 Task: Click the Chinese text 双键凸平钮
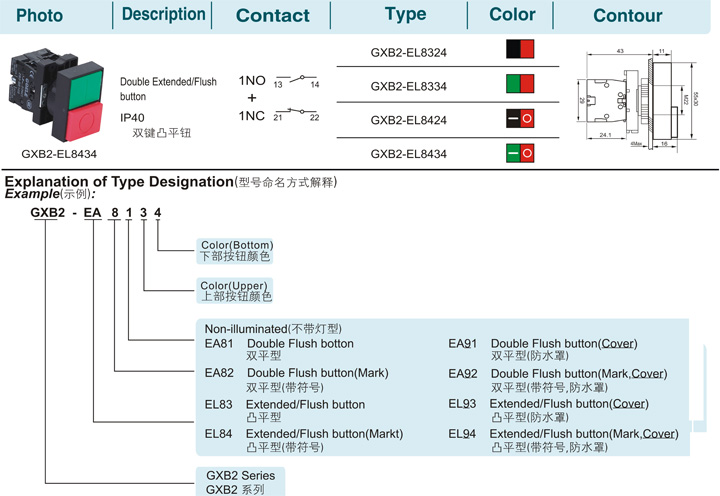pos(161,133)
